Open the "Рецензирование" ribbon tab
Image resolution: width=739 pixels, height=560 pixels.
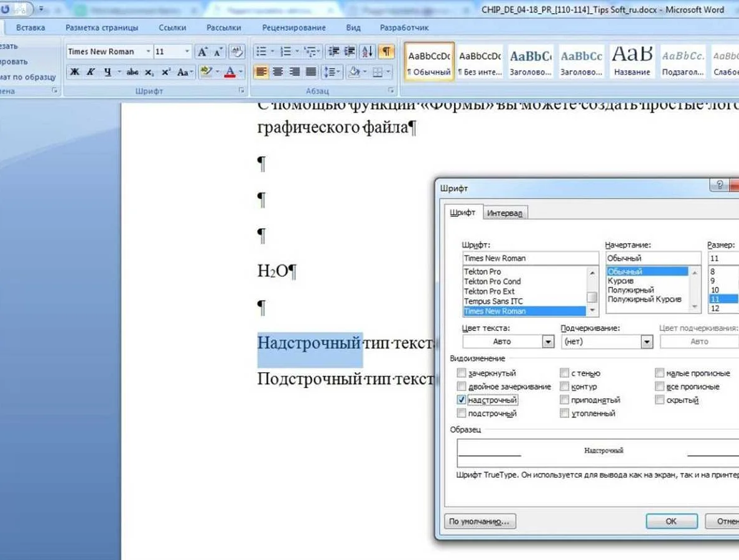(x=294, y=27)
